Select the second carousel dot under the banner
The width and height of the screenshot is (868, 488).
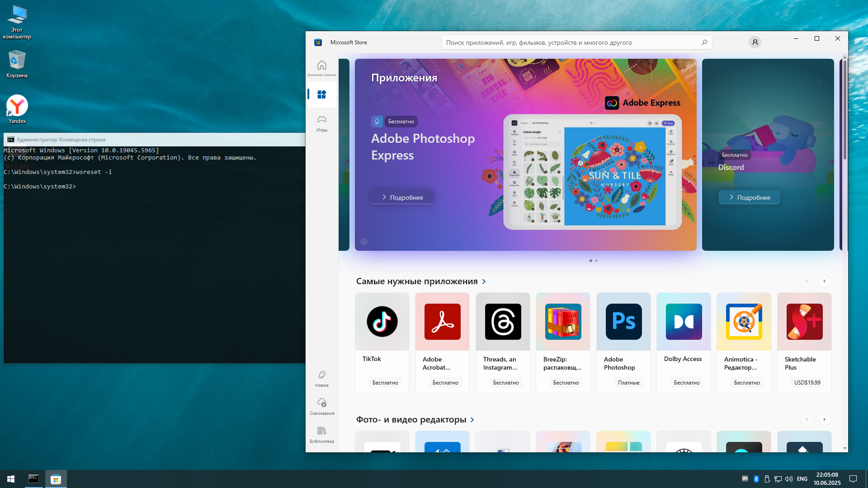click(596, 260)
